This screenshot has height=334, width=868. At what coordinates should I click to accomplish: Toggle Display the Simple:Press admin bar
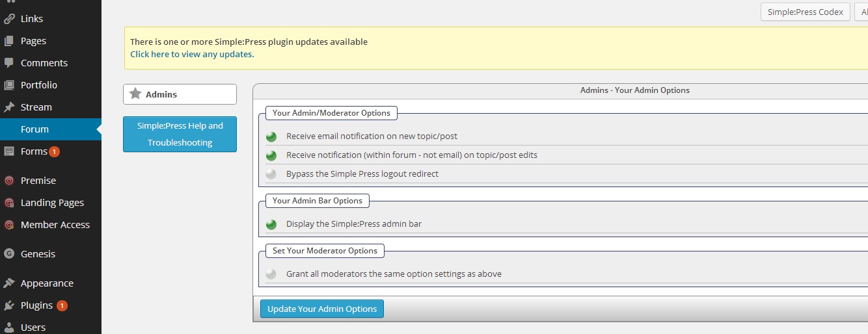(271, 224)
